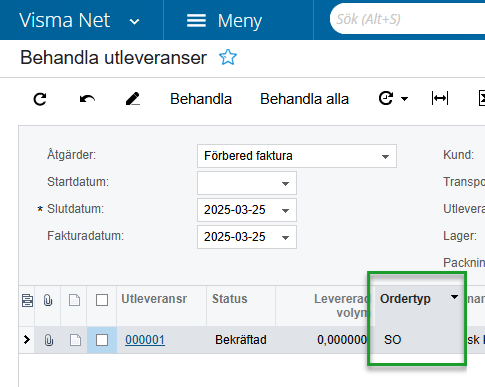Click the Behandla button
This screenshot has width=485, height=387.
point(201,99)
